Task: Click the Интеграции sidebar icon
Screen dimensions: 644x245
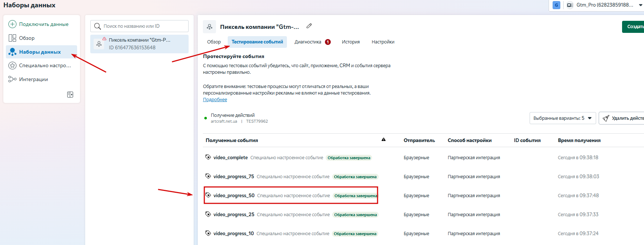Action: coord(12,79)
